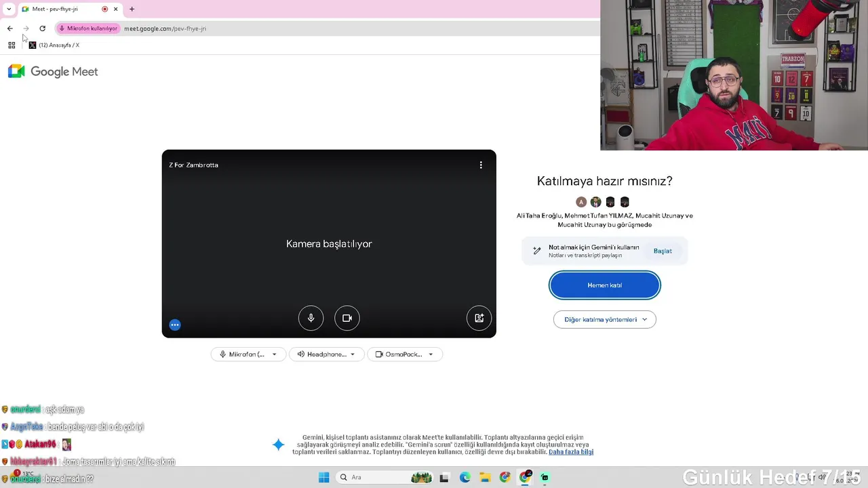Click the Kamera başlatılıyor text
Image resolution: width=868 pixels, height=488 pixels.
pos(329,244)
